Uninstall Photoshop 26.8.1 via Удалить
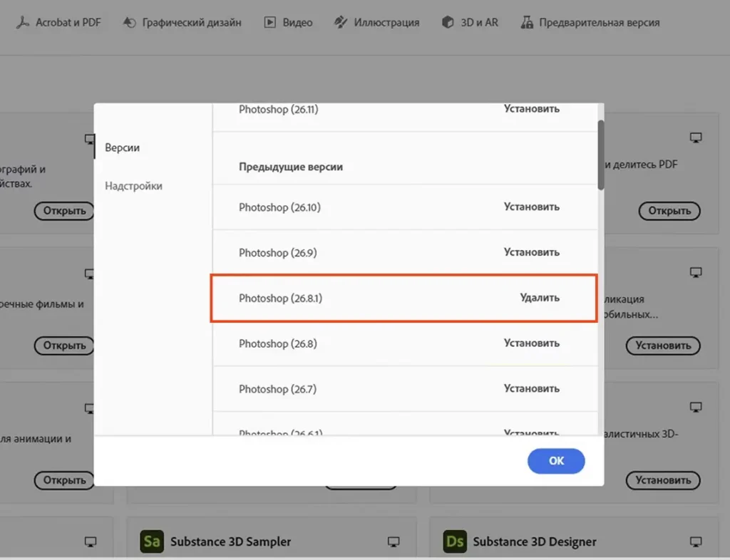This screenshot has height=560, width=730. (540, 298)
